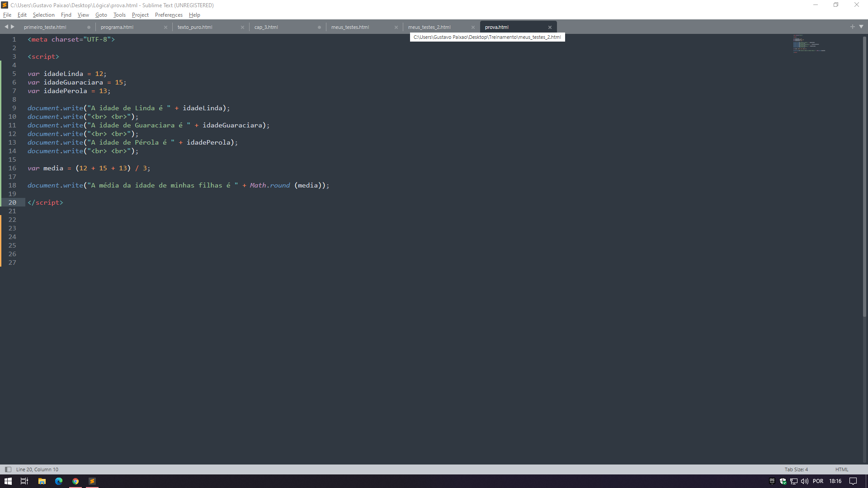Click line number 16 in the gutter

[12, 168]
